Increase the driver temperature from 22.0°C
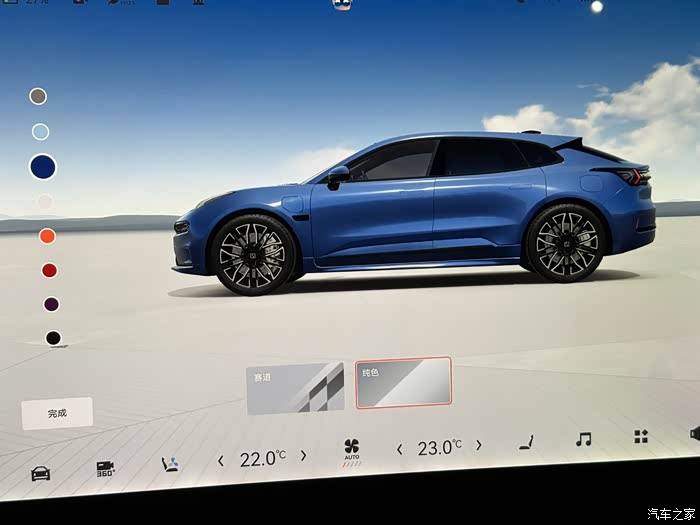 [303, 456]
